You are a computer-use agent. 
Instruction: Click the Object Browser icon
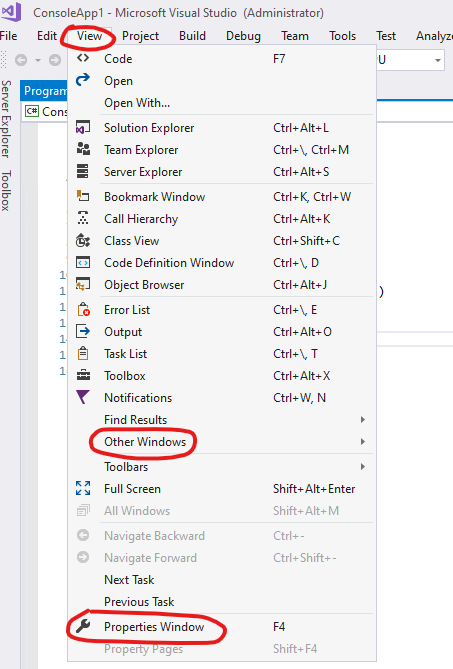83,284
